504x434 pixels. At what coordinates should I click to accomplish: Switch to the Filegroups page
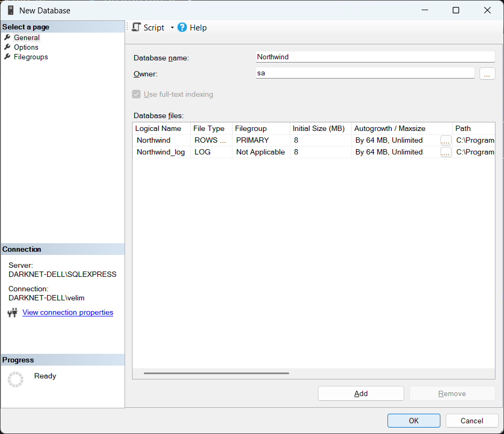tap(30, 57)
